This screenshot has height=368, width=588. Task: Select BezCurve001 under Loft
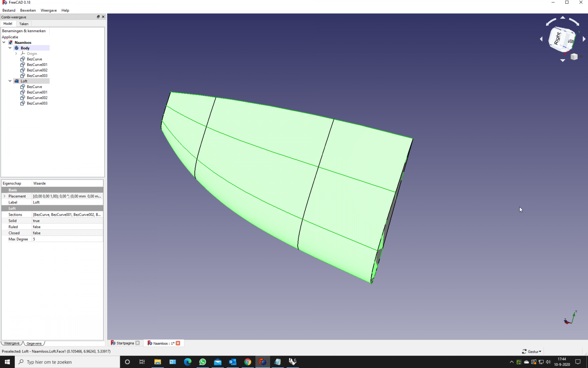pos(37,92)
